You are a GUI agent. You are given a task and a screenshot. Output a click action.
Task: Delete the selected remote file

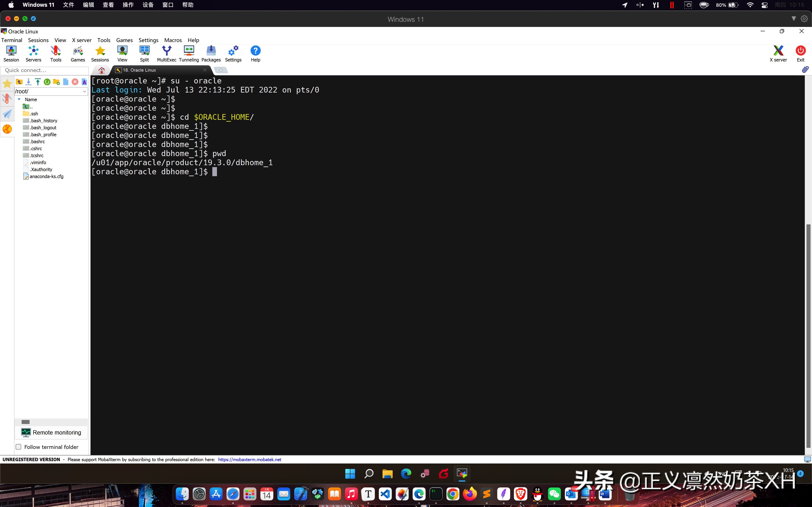pyautogui.click(x=75, y=82)
